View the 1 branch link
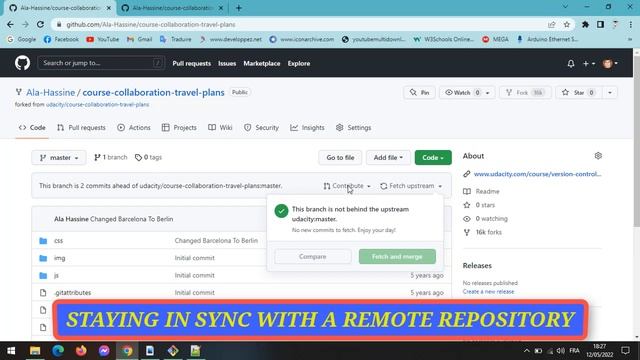 (x=111, y=157)
